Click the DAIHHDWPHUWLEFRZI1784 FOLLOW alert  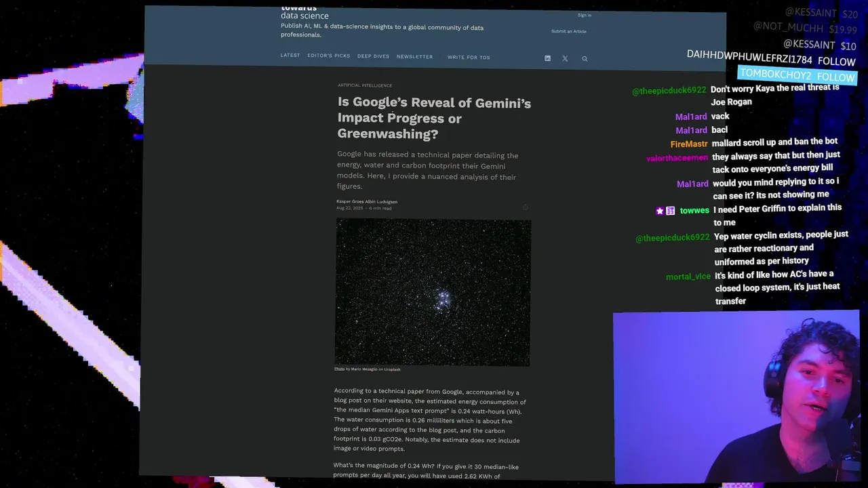(771, 58)
